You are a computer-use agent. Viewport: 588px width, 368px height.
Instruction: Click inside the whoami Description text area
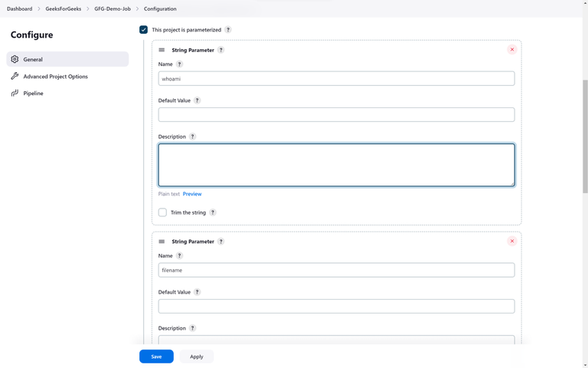(x=336, y=165)
